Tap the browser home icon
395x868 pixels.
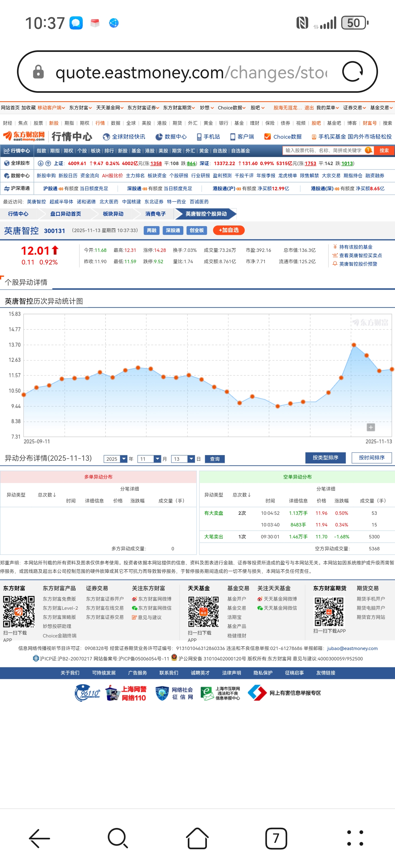tap(197, 838)
